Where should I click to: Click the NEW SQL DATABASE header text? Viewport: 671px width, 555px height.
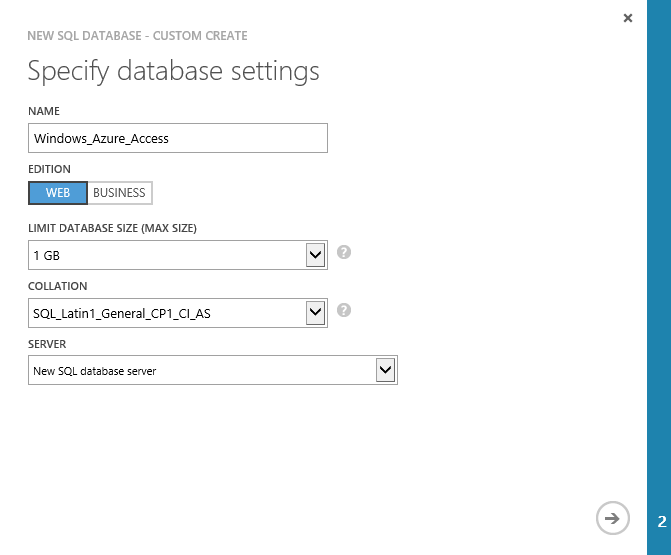click(138, 36)
